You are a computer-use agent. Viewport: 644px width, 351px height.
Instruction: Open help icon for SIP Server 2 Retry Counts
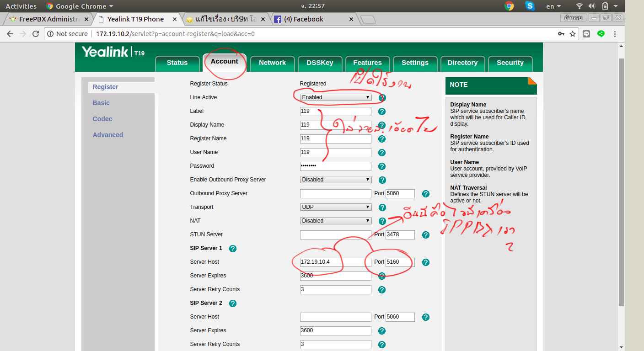(382, 345)
